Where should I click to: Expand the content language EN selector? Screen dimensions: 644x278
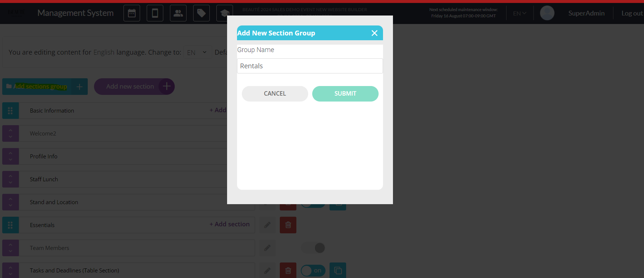(197, 52)
